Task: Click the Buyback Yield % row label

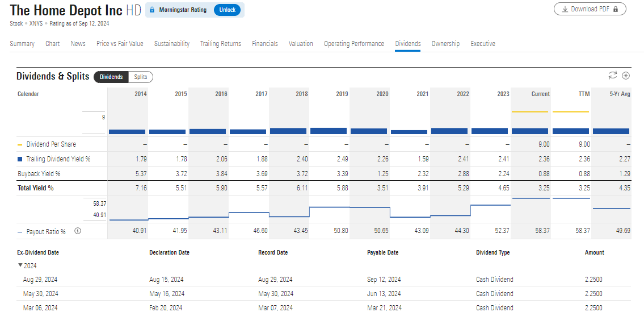Action: coord(39,174)
